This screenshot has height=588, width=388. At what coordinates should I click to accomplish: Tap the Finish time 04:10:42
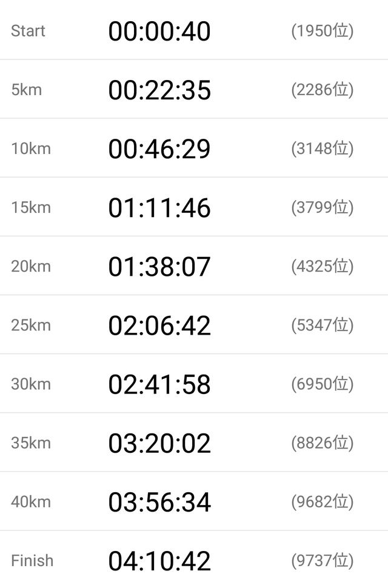coord(159,561)
